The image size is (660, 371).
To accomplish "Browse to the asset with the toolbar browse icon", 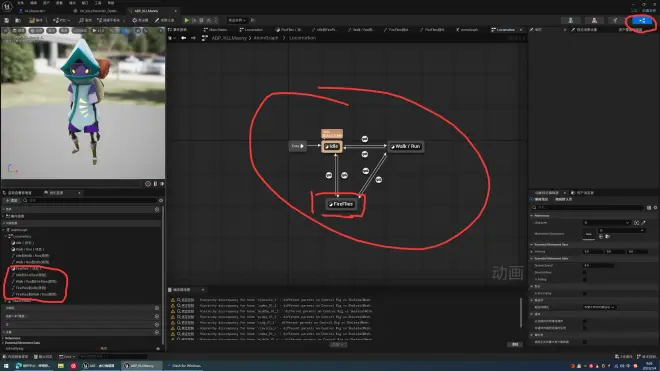I will [18, 20].
